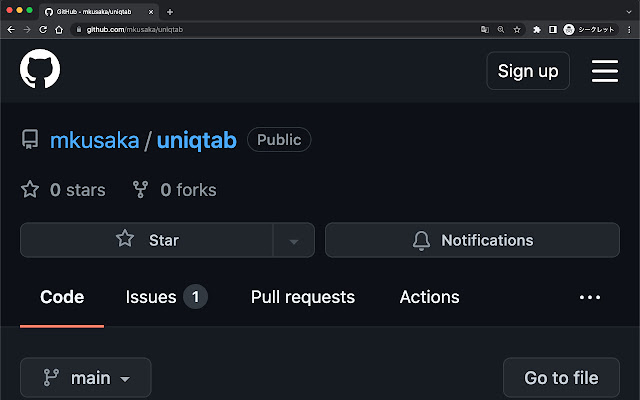Select the GitHub - mkusaka/uniqtab browser tab
The width and height of the screenshot is (640, 400).
[x=99, y=12]
